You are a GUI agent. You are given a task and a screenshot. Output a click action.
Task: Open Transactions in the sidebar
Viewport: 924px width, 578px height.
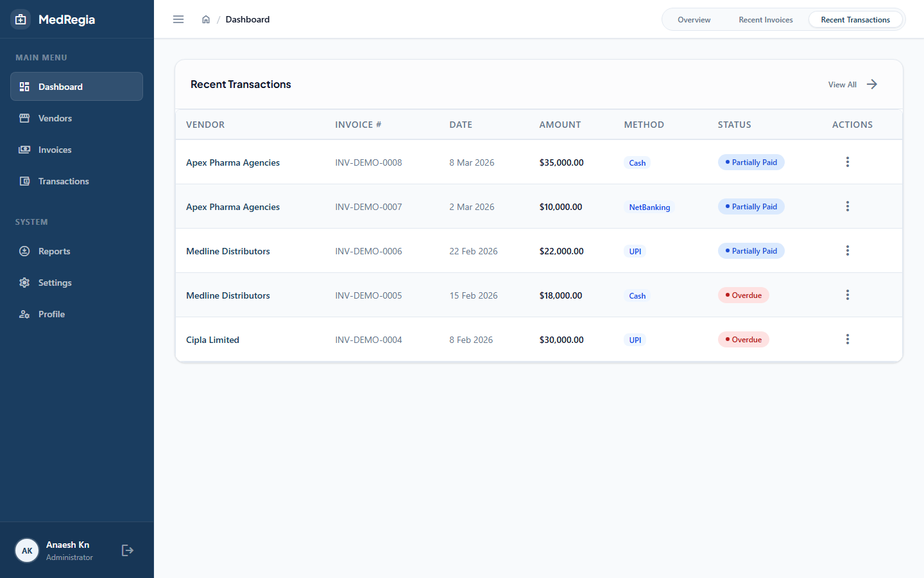coord(76,181)
